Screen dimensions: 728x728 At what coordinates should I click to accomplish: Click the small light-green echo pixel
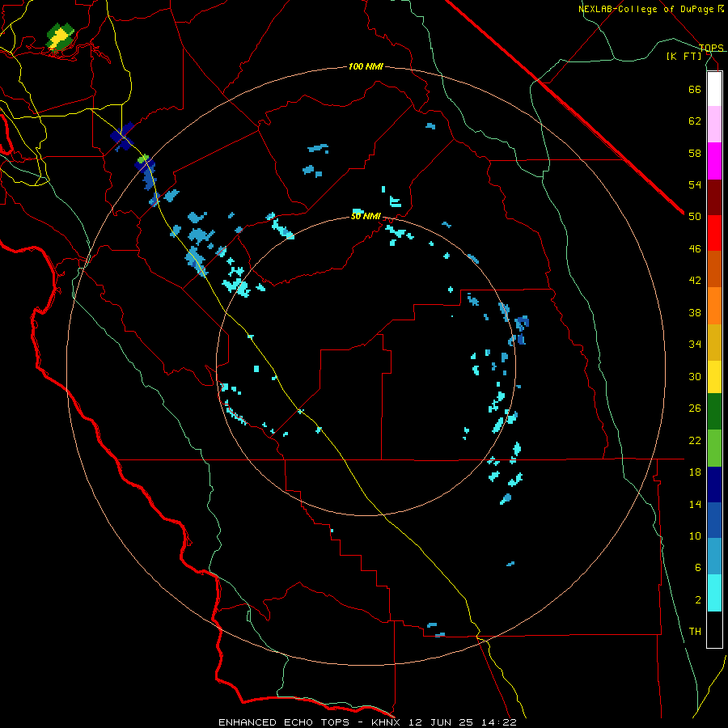coord(143,159)
